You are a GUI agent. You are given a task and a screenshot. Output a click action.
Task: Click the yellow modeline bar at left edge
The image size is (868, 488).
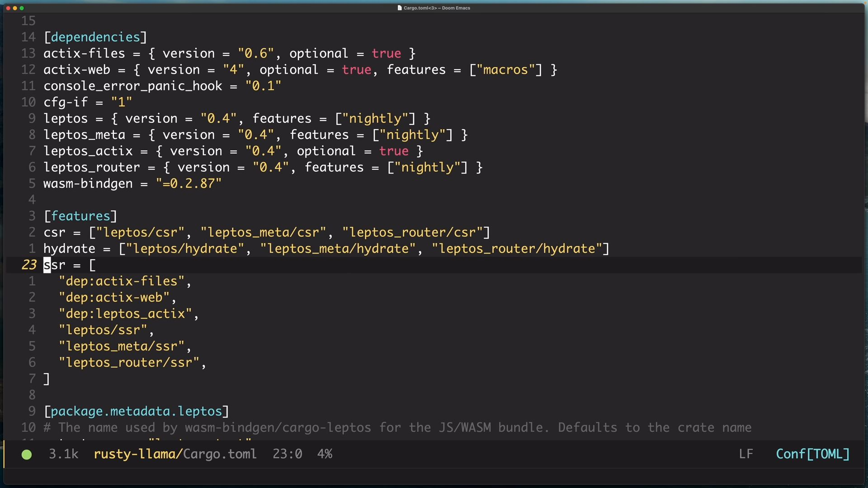click(x=4, y=454)
